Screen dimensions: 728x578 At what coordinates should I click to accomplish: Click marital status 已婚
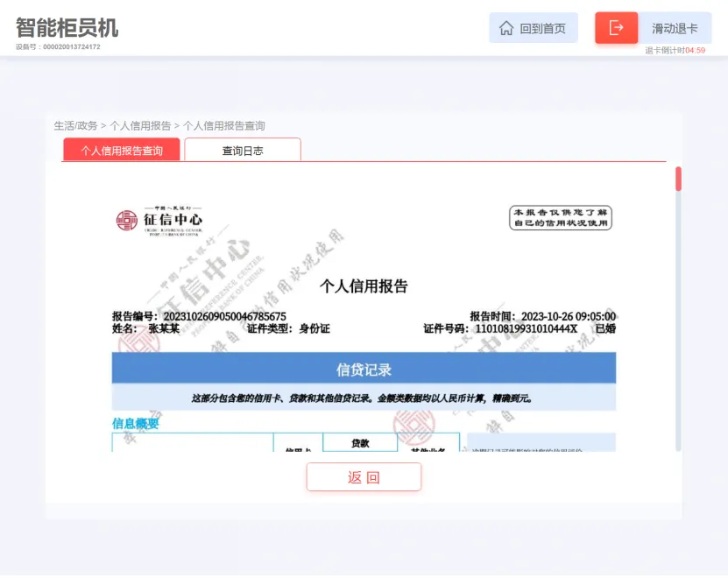tap(605, 328)
